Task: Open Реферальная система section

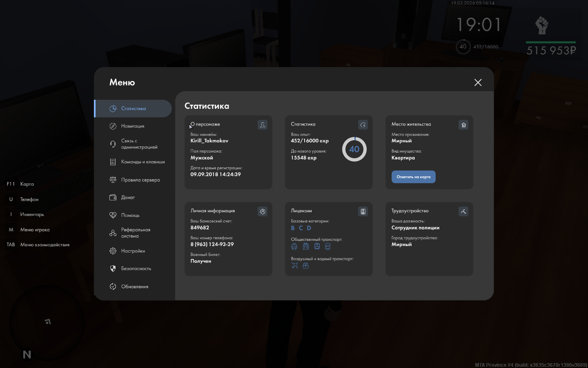Action: (136, 233)
